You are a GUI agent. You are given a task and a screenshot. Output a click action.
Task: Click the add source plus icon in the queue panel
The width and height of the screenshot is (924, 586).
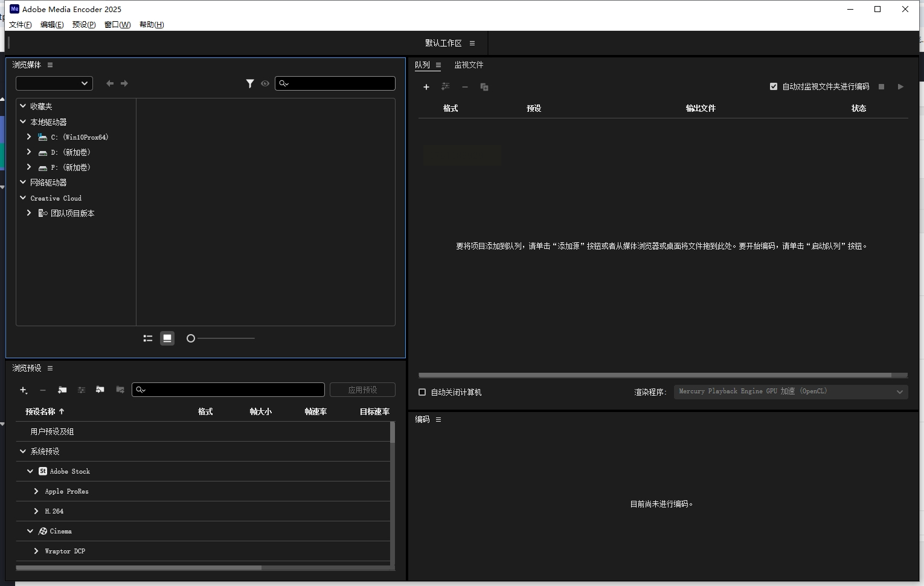[426, 87]
